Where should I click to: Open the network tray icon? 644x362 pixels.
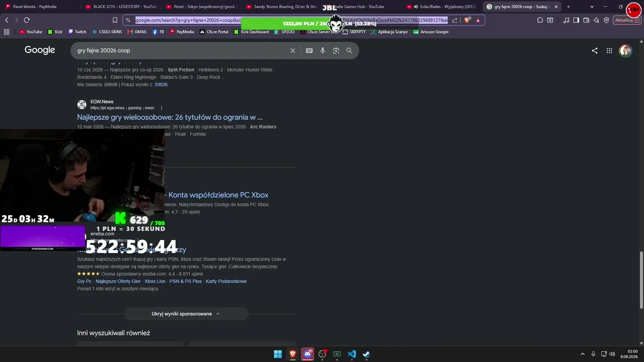click(604, 354)
